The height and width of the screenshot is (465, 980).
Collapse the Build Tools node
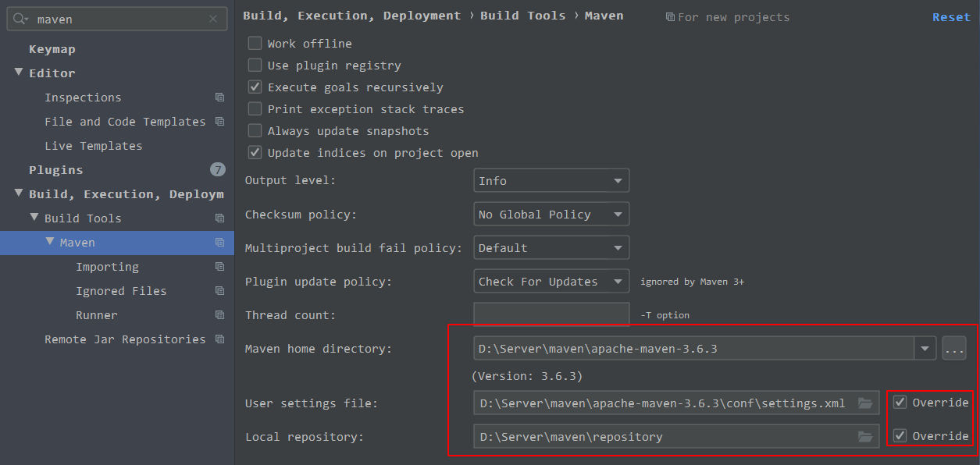pyautogui.click(x=34, y=218)
